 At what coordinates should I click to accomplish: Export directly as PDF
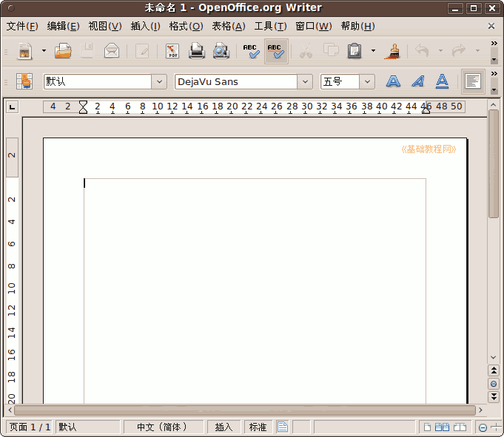coord(172,51)
